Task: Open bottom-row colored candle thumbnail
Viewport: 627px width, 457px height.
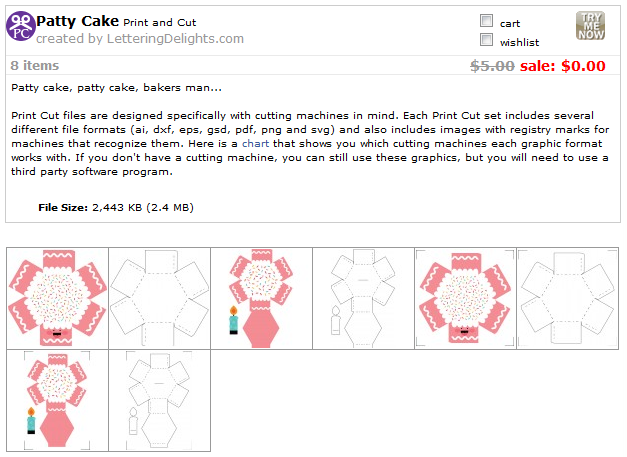Action: click(56, 400)
